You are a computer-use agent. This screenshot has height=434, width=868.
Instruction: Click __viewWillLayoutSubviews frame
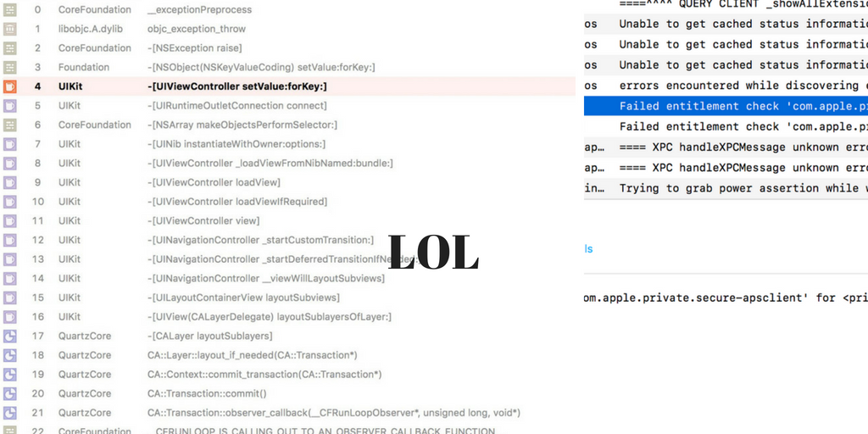click(265, 278)
